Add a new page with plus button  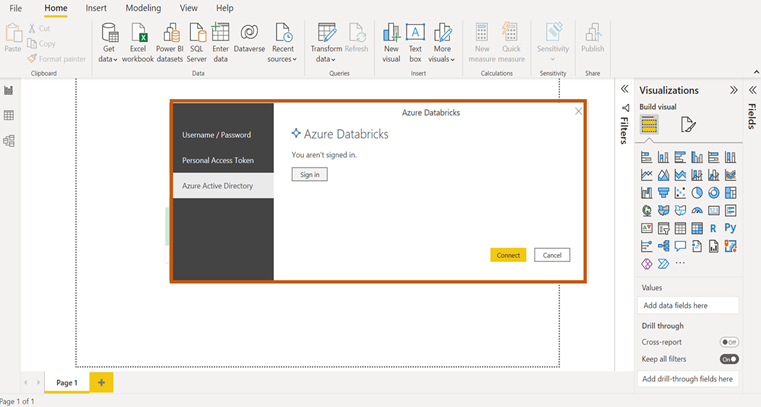pyautogui.click(x=101, y=382)
